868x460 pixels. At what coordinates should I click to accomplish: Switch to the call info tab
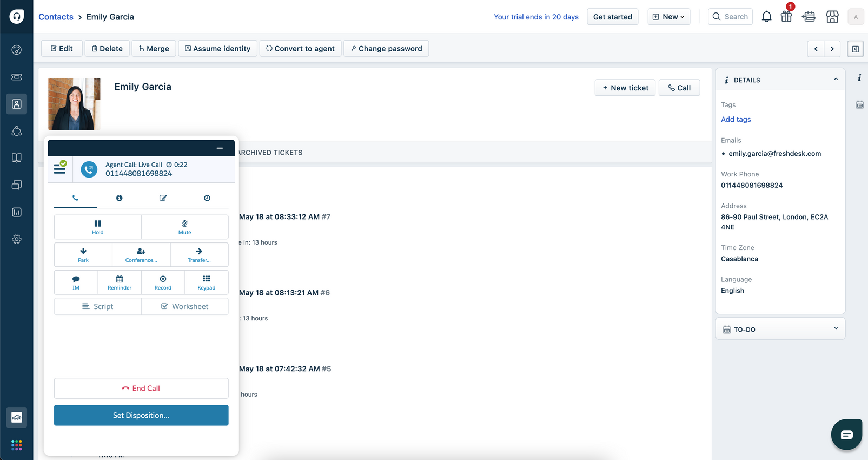pos(119,198)
